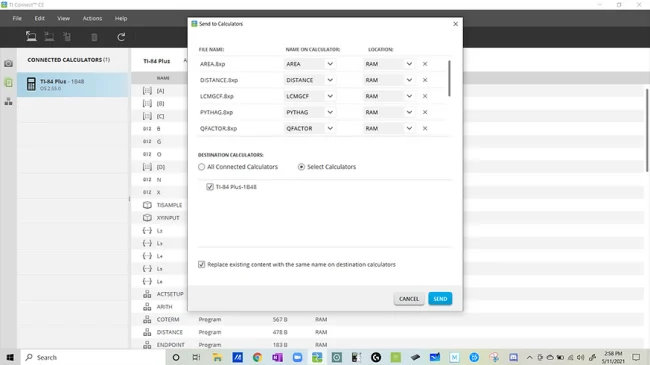Image resolution: width=650 pixels, height=365 pixels.
Task: Open the Edit menu
Action: [39, 18]
